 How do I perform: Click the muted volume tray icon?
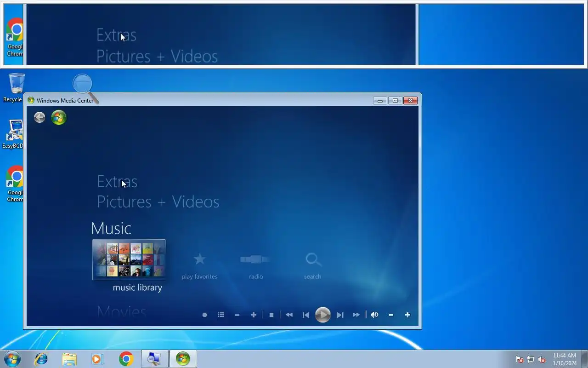[542, 359]
